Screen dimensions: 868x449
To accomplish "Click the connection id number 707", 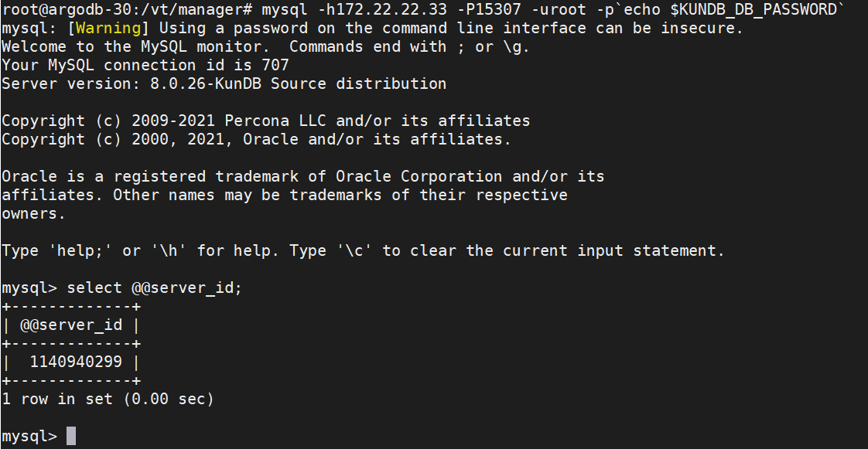I will 275,66.
